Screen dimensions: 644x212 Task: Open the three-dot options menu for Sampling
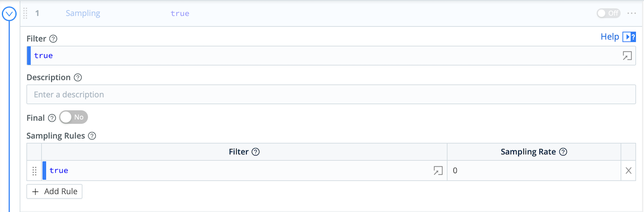click(632, 14)
